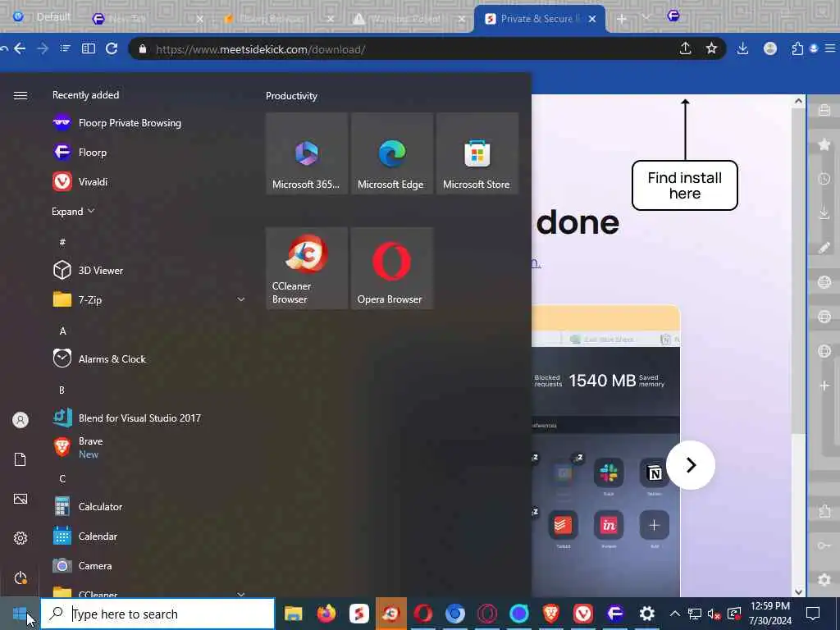840x630 pixels.
Task: Close the Private & Secure tab
Action: pyautogui.click(x=592, y=19)
